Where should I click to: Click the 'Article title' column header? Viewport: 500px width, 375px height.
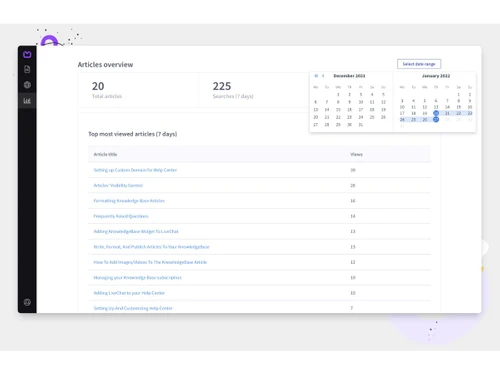(105, 154)
